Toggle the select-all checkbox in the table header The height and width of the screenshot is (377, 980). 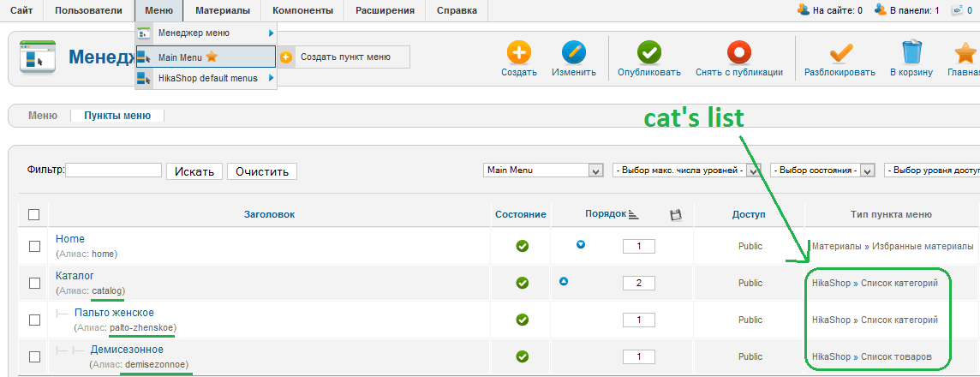pyautogui.click(x=34, y=215)
